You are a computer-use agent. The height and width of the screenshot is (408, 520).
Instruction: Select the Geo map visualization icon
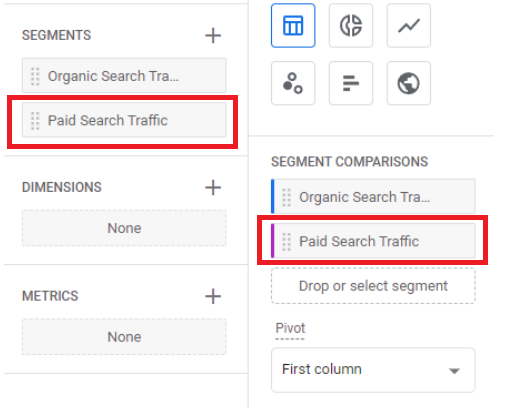[409, 83]
